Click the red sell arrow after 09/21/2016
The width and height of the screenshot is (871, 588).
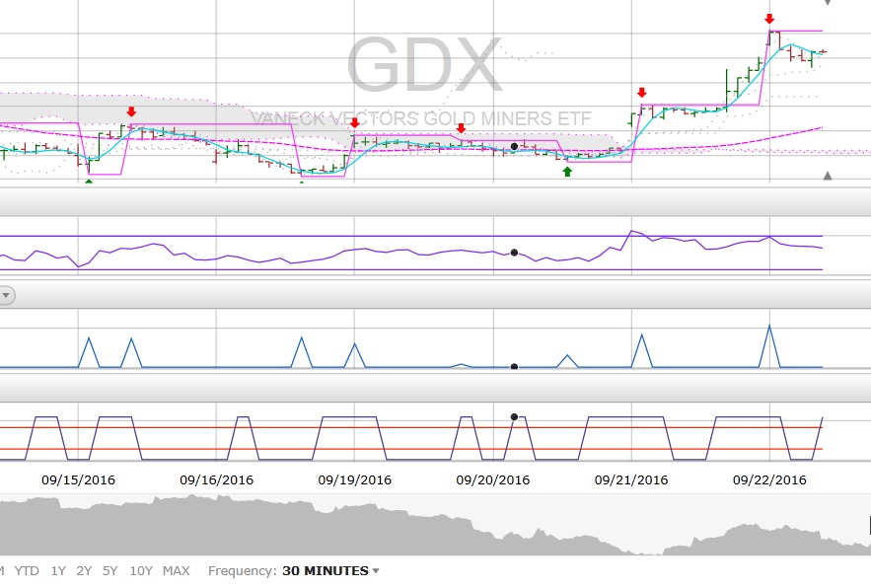click(642, 93)
